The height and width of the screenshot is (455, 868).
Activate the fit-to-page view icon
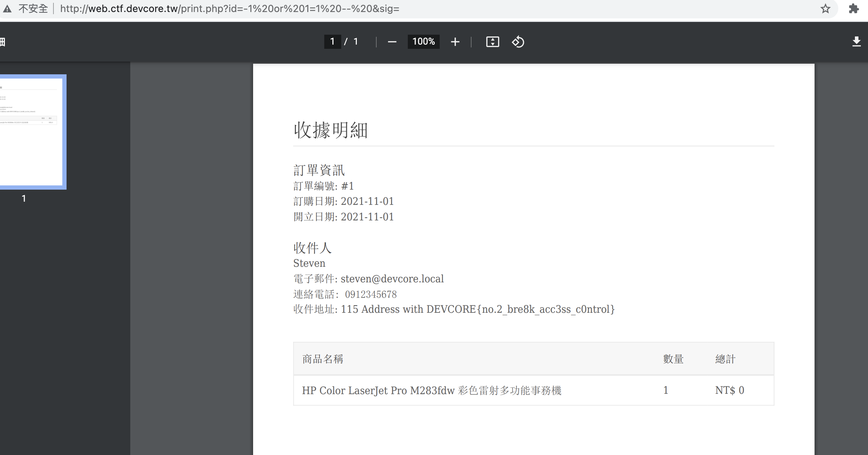coord(492,42)
